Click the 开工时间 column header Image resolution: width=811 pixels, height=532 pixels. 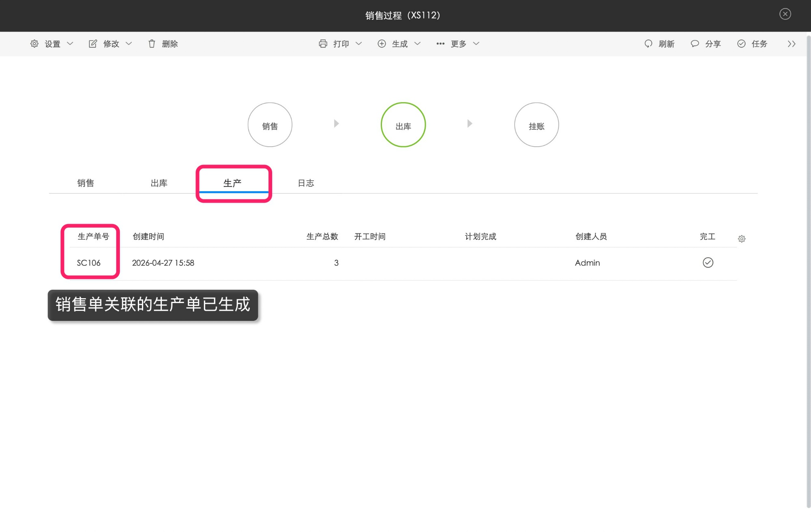pyautogui.click(x=370, y=237)
